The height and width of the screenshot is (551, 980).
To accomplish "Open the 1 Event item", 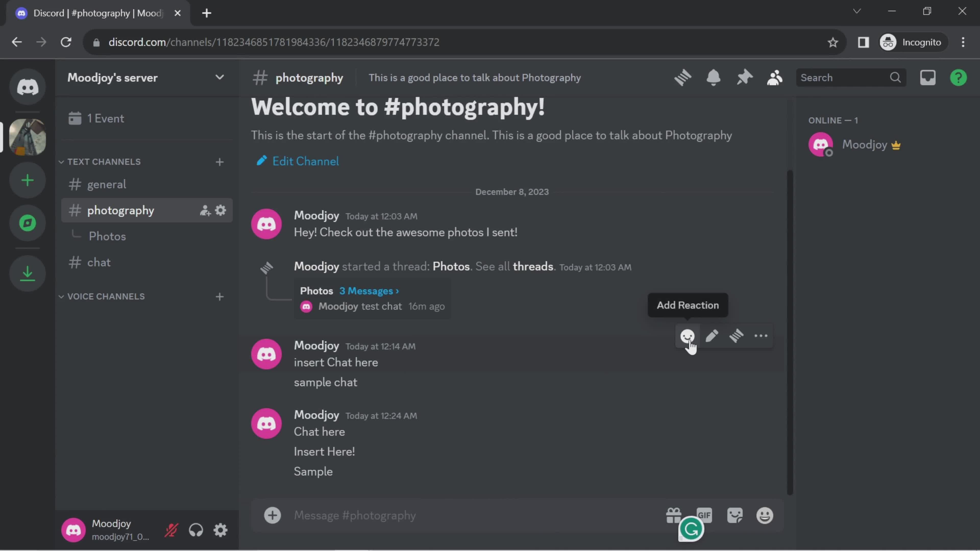I will click(x=146, y=118).
